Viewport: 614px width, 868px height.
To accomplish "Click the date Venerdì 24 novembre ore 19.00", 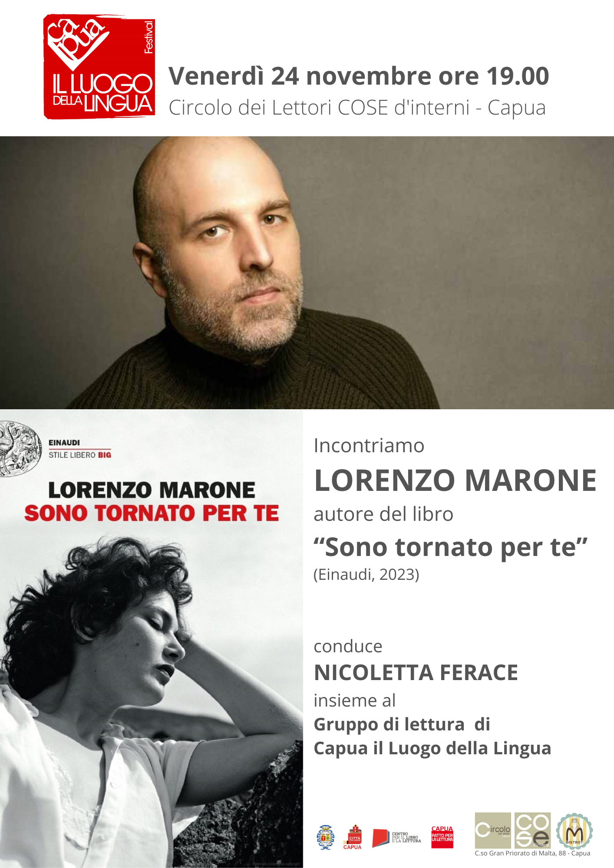I will [359, 76].
